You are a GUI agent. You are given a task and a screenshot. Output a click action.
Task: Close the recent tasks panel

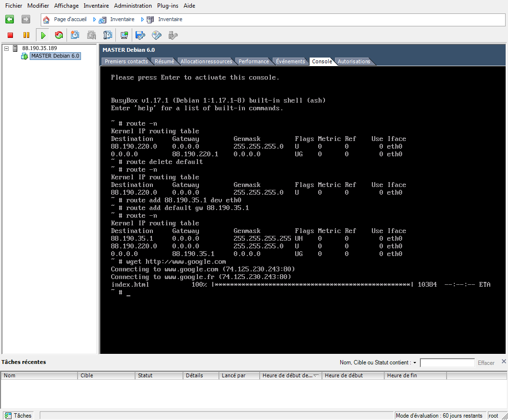click(x=504, y=361)
